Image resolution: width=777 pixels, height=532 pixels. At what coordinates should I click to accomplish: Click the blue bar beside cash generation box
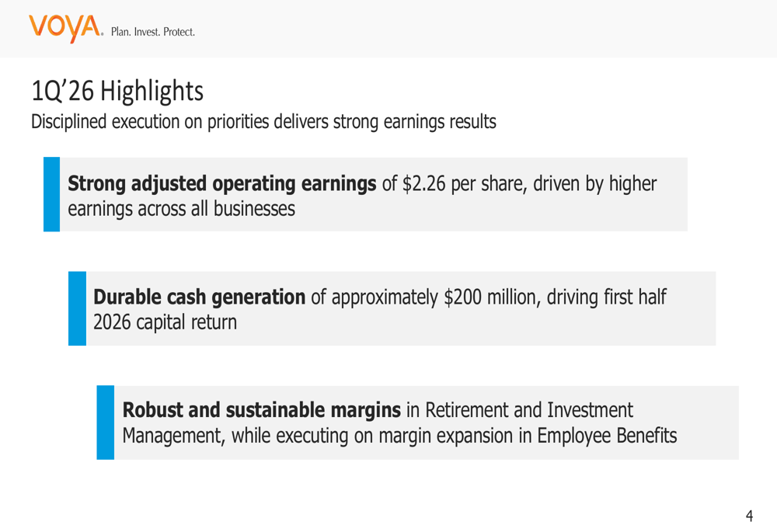77,308
